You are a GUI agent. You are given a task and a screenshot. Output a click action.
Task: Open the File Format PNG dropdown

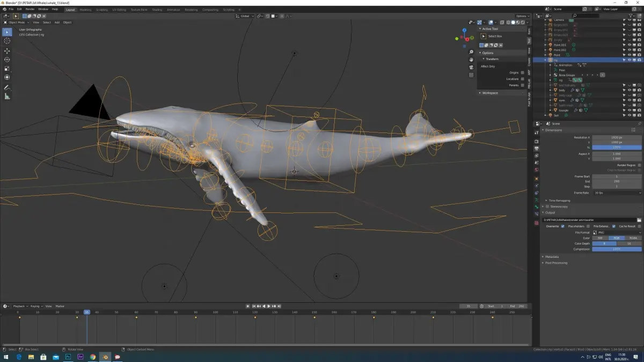coord(617,232)
